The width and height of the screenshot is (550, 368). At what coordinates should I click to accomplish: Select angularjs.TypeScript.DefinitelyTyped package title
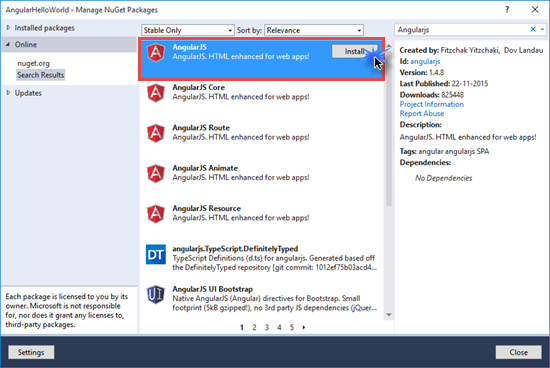click(x=235, y=249)
